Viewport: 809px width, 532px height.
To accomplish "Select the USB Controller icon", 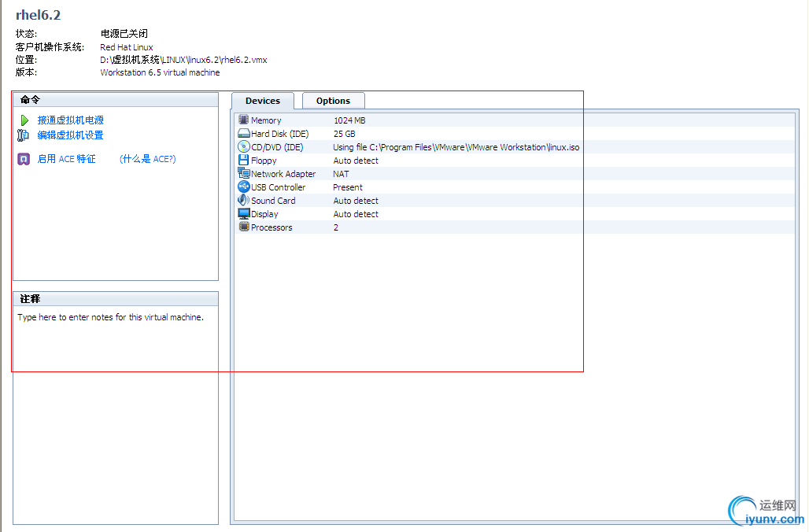I will point(243,187).
